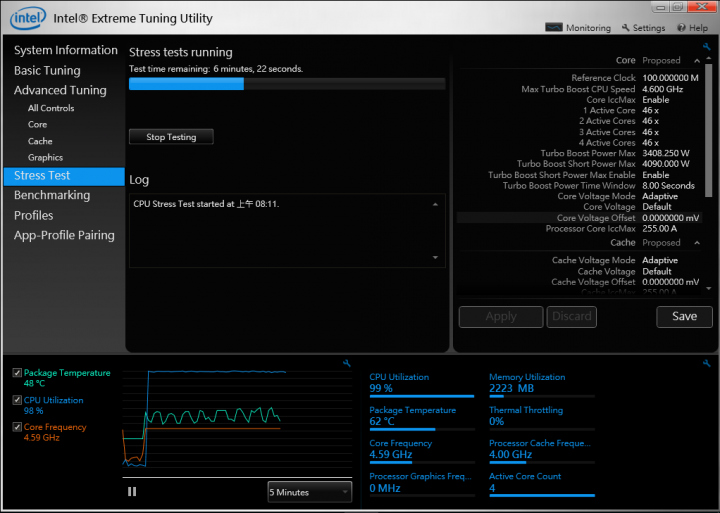Open Settings with the wrench icon
The image size is (720, 513).
[x=643, y=28]
